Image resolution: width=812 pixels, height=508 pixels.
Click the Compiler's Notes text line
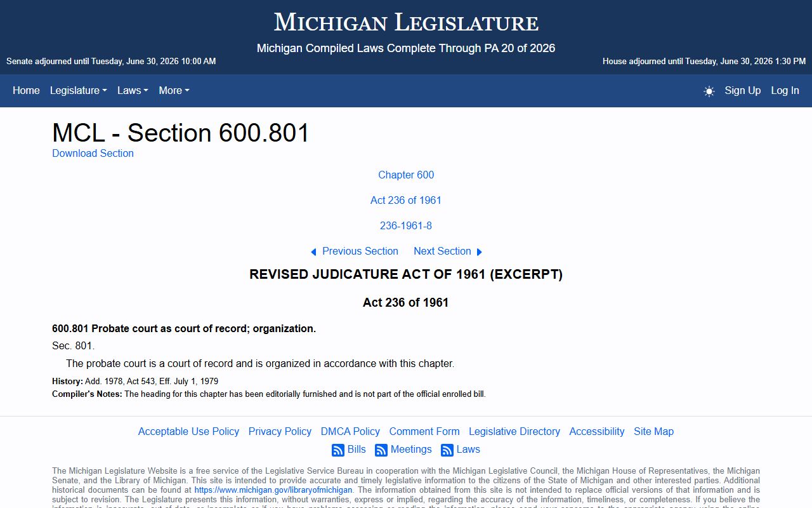click(x=269, y=394)
